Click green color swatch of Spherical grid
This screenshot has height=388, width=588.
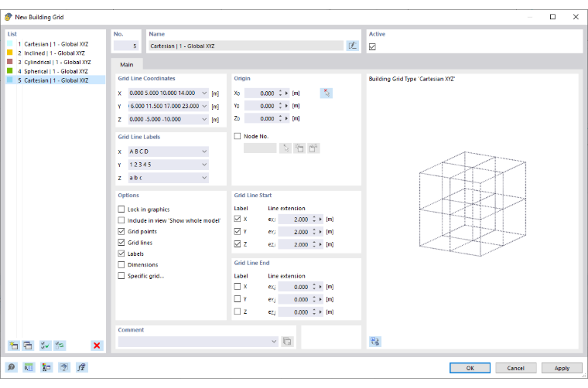[10, 70]
